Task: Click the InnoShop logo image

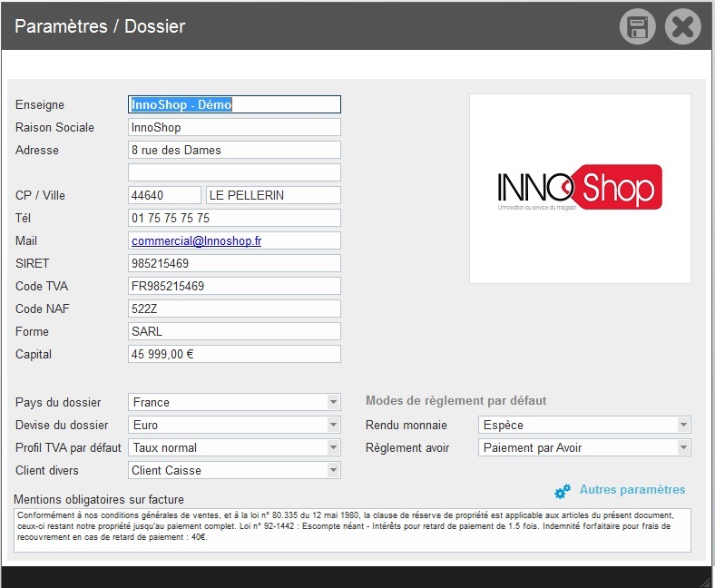Action: (580, 189)
